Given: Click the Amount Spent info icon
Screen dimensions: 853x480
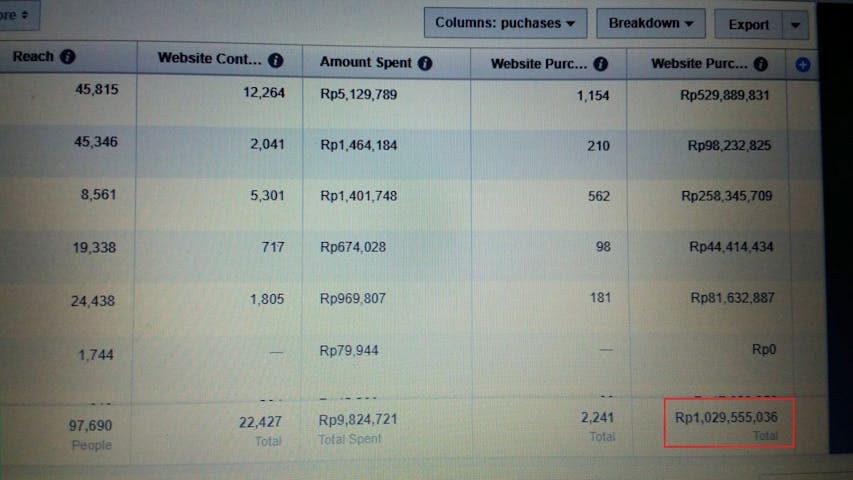Looking at the screenshot, I should click(x=425, y=63).
